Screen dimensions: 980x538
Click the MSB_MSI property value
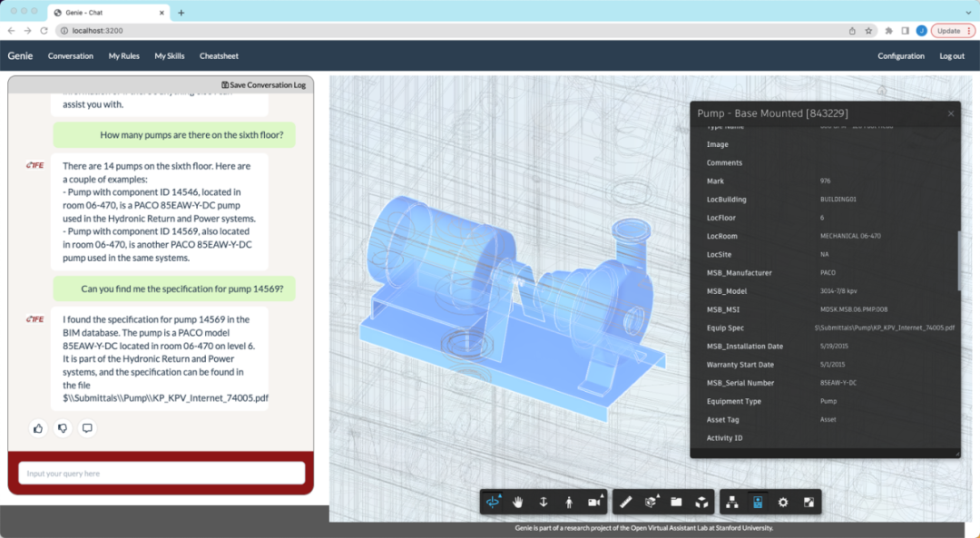click(854, 309)
